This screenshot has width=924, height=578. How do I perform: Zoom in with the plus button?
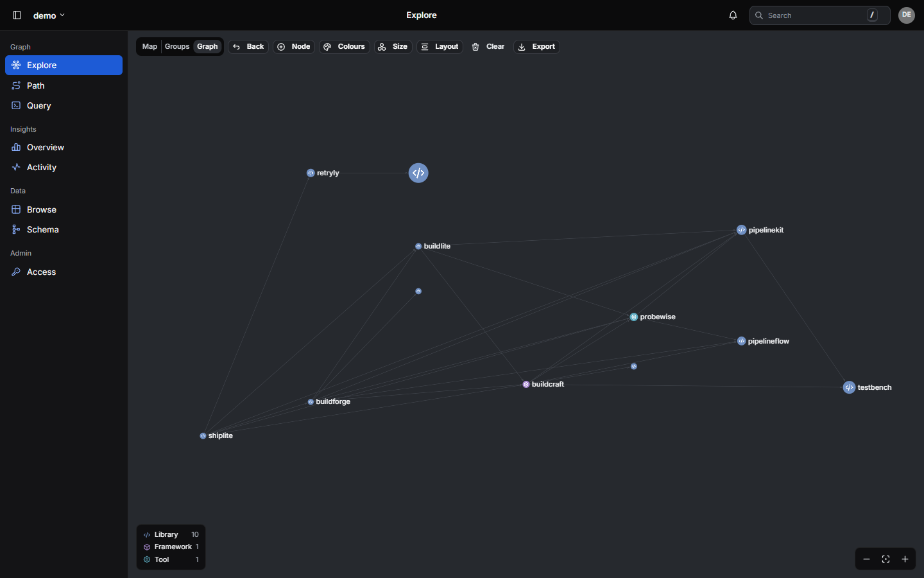(905, 559)
